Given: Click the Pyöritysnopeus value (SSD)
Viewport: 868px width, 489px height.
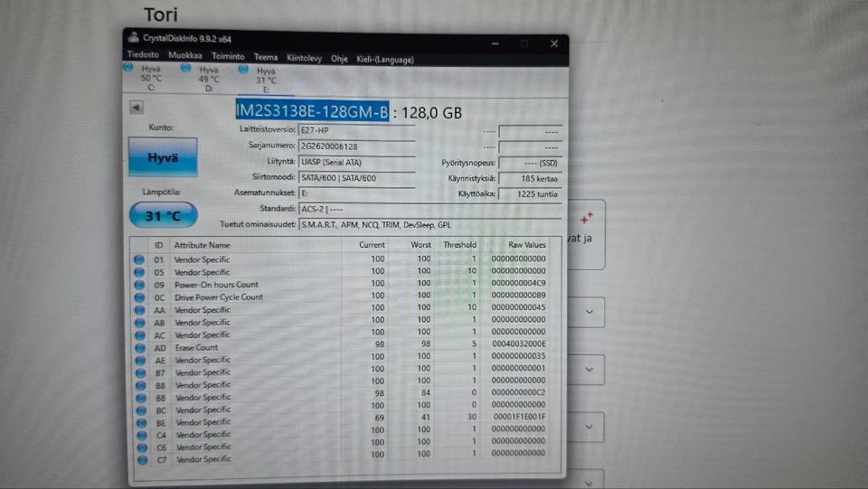Looking at the screenshot, I should [x=530, y=163].
